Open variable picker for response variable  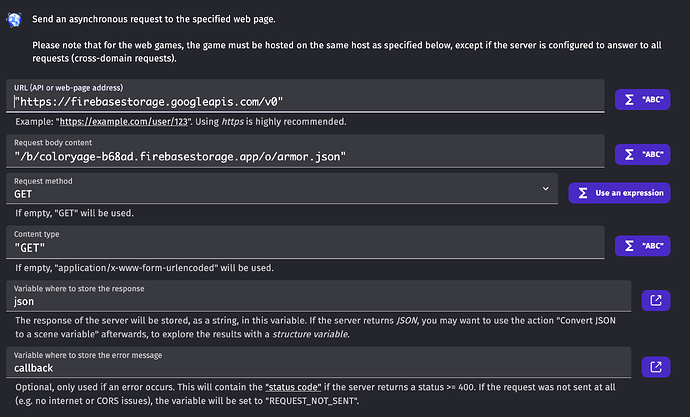[656, 300]
